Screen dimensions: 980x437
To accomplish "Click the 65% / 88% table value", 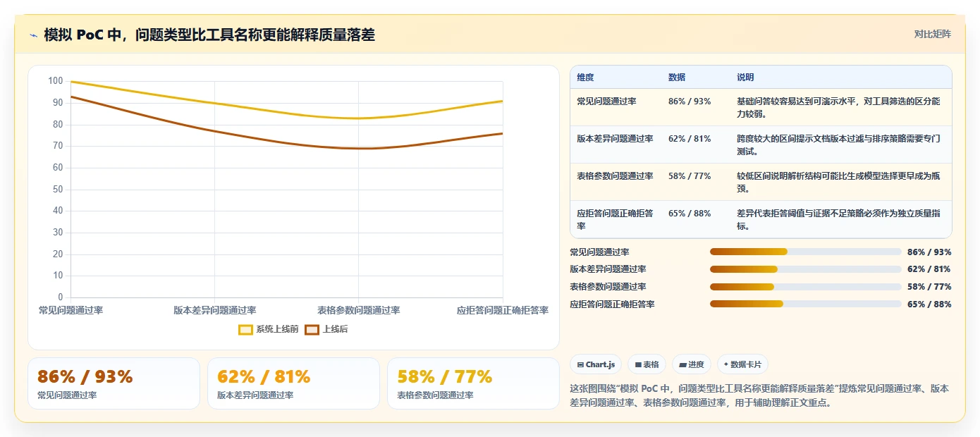I will pos(690,214).
